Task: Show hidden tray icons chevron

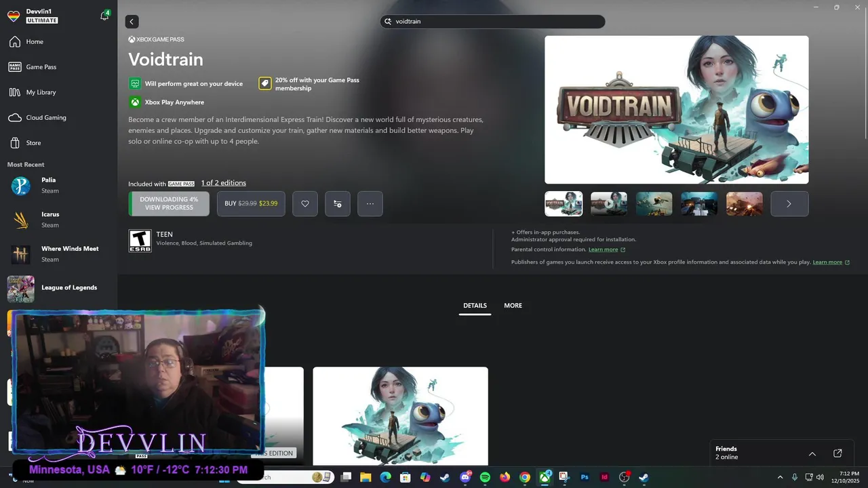Action: 780,477
